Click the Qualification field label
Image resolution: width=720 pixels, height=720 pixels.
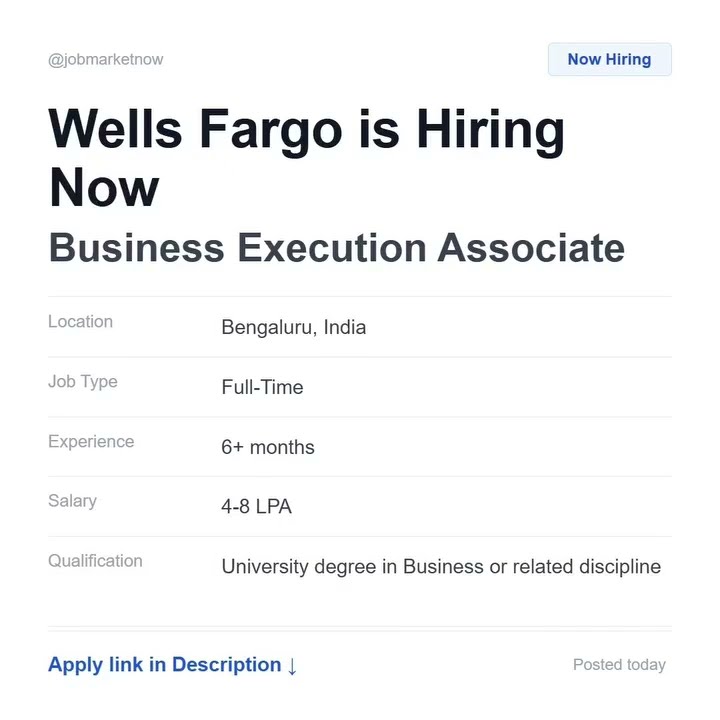coord(95,561)
